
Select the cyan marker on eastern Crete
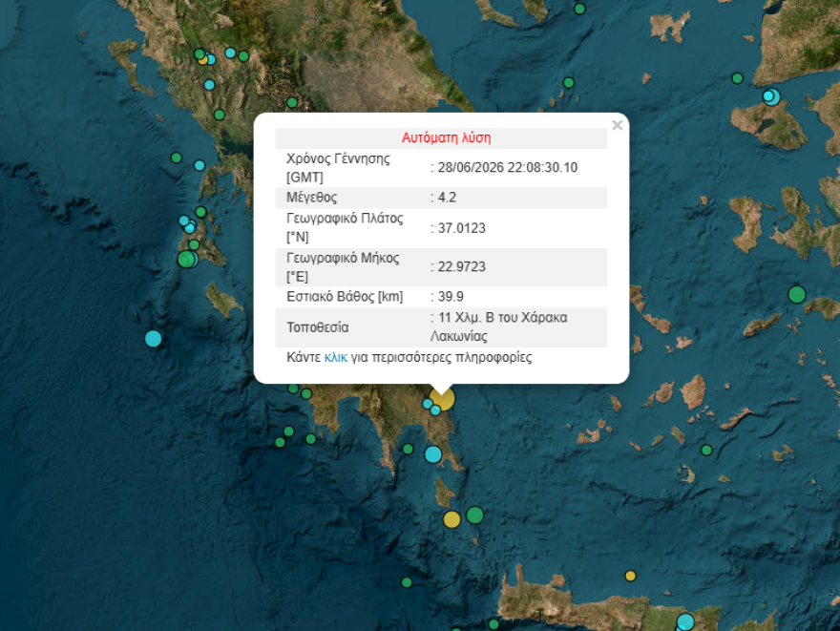click(685, 621)
